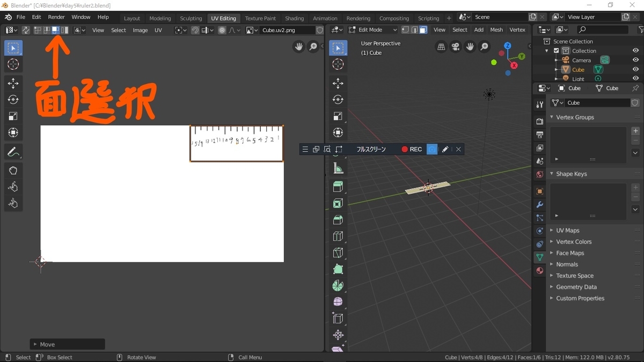Collapse the Collection tree in the outliner
This screenshot has width=644, height=362.
tap(547, 51)
